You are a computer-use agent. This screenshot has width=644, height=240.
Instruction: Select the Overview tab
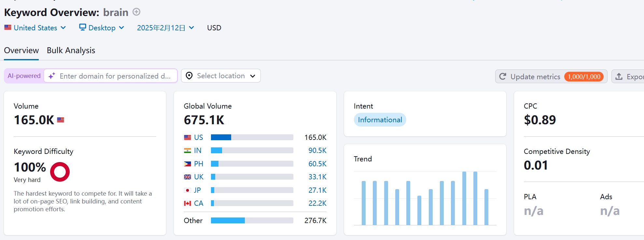click(x=21, y=50)
